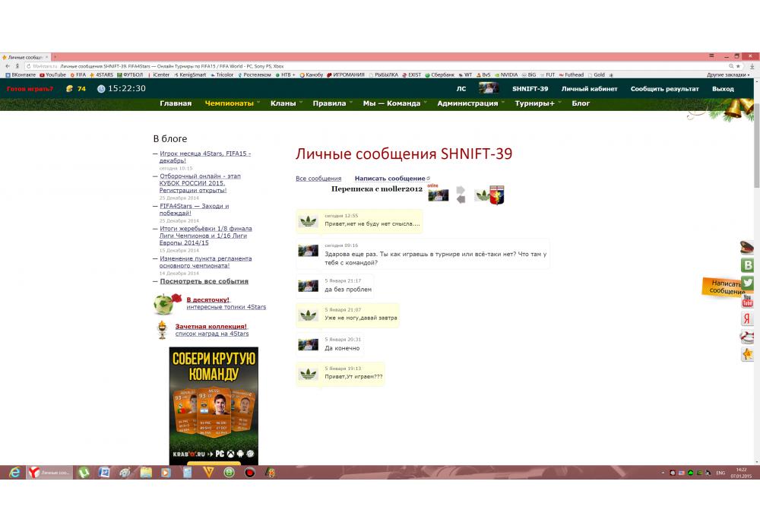
Task: Click the Yandex icon in side panel
Action: pos(747,318)
